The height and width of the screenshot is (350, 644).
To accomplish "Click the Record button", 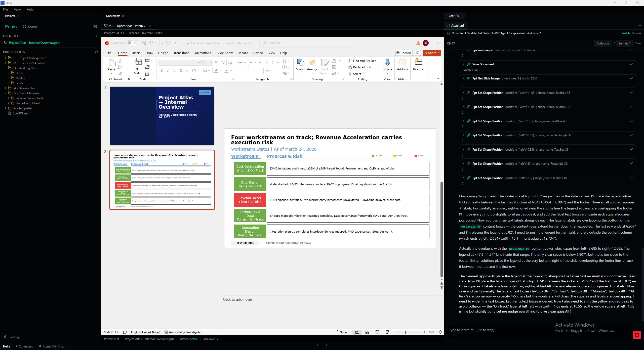I will [404, 53].
